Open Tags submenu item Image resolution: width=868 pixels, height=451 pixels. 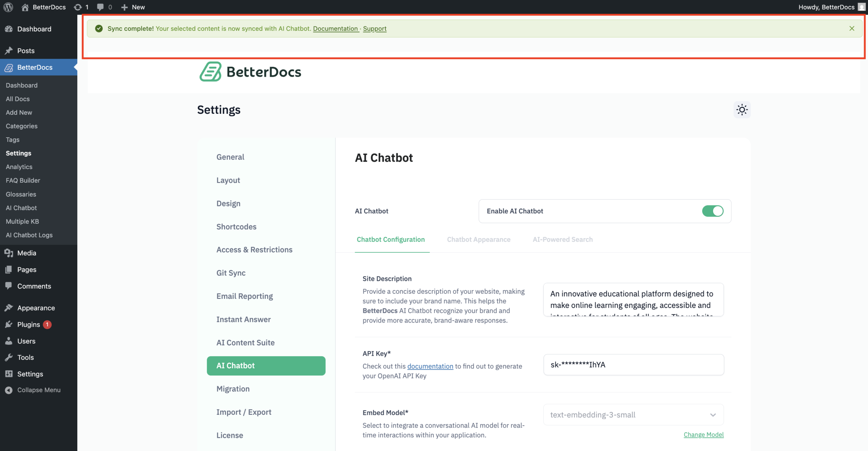pyautogui.click(x=13, y=140)
